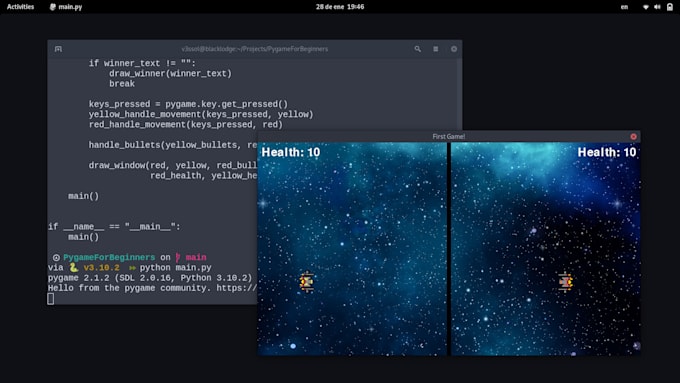This screenshot has width=680, height=383.
Task: Click the pink 'main' git branch label
Action: (196, 257)
